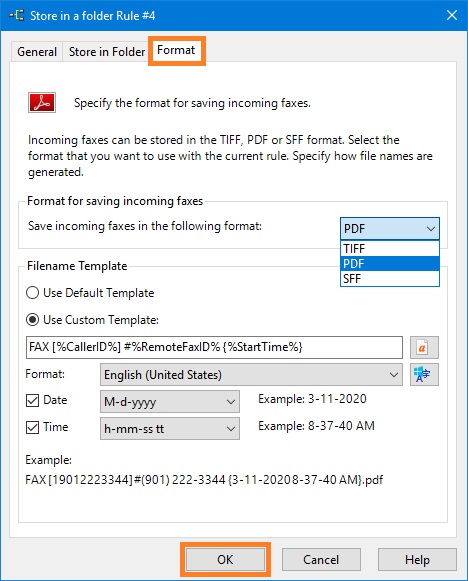Choose SFF from the format list
Viewport: 468px width, 581px height.
390,279
